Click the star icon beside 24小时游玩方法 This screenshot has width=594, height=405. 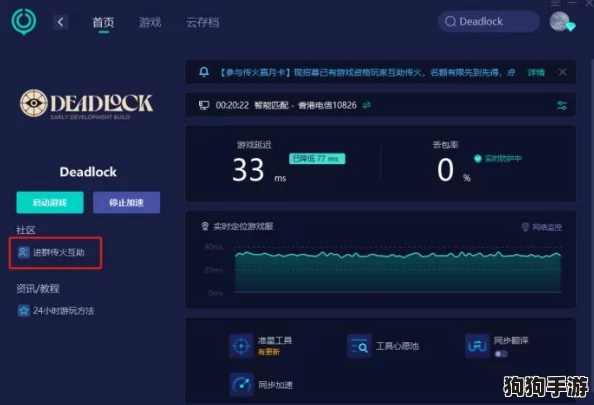(23, 311)
